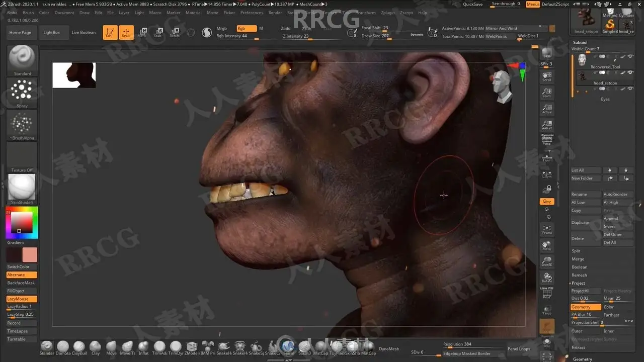Click the LightBox button
Viewport: 644px width, 362px height.
pos(51,32)
